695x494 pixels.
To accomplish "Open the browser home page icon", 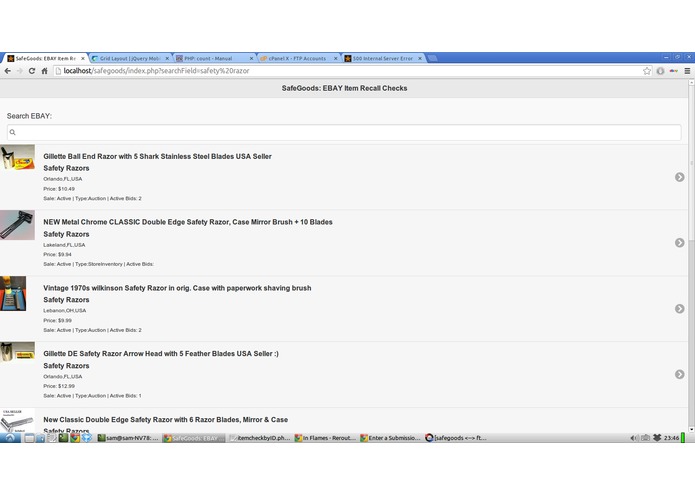I will pyautogui.click(x=44, y=71).
